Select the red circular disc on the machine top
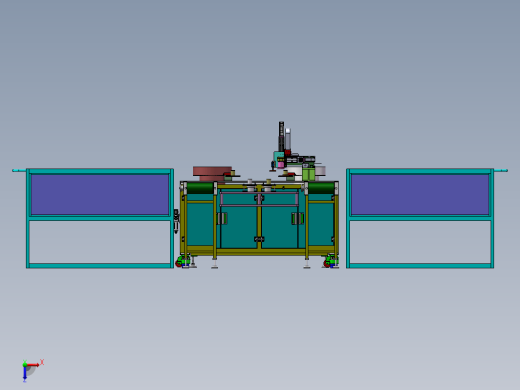 pyautogui.click(x=212, y=171)
